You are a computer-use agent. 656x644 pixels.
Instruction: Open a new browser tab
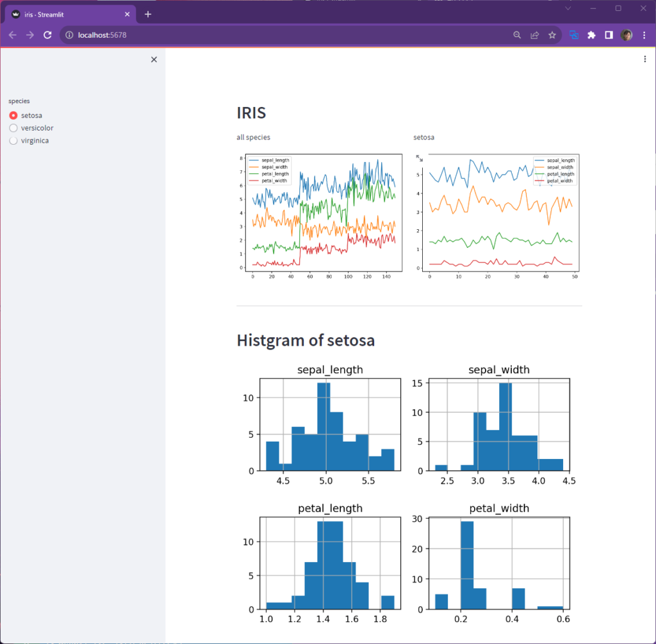click(x=148, y=15)
